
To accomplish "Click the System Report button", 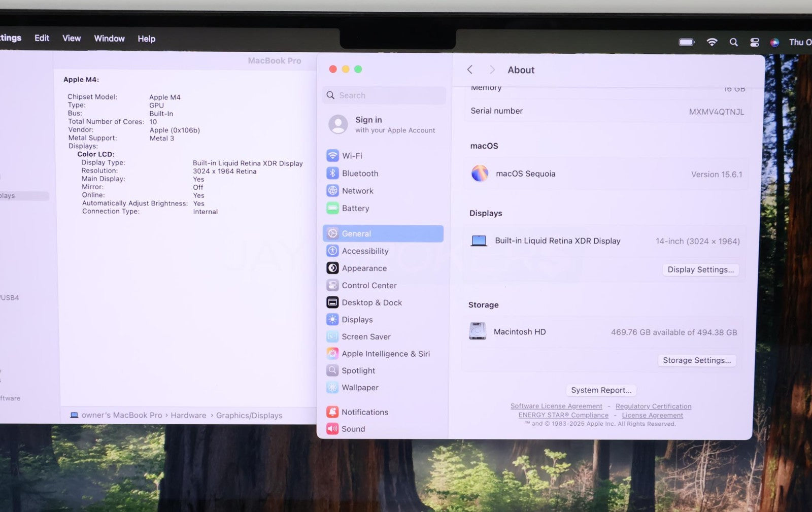I will (601, 390).
